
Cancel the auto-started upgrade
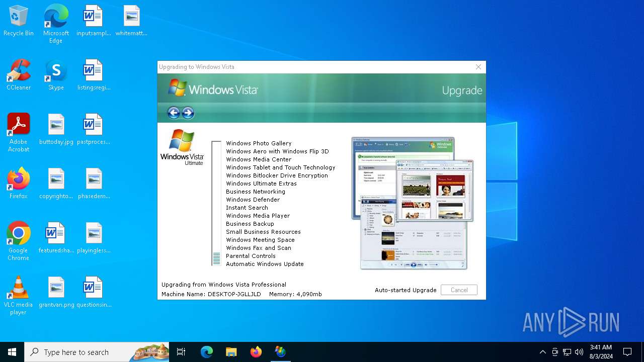coord(459,290)
